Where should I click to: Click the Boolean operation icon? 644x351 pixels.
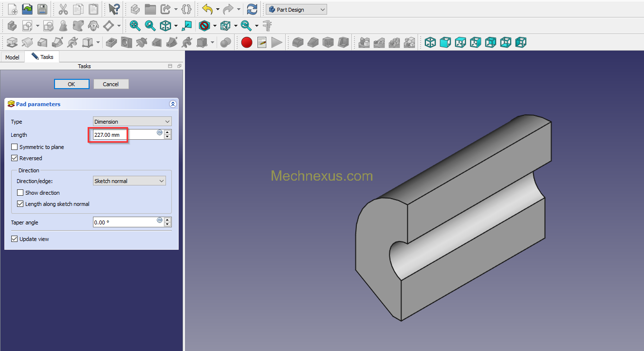pyautogui.click(x=225, y=42)
